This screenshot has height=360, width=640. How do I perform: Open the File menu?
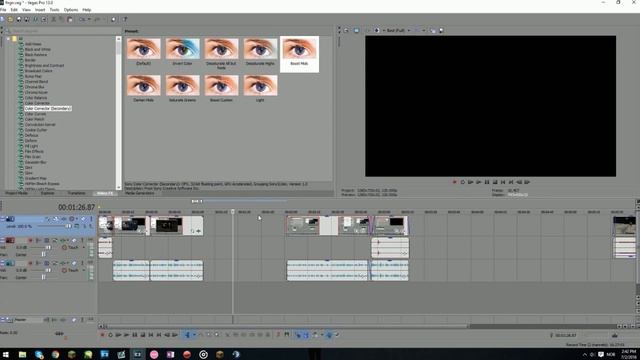3,9
